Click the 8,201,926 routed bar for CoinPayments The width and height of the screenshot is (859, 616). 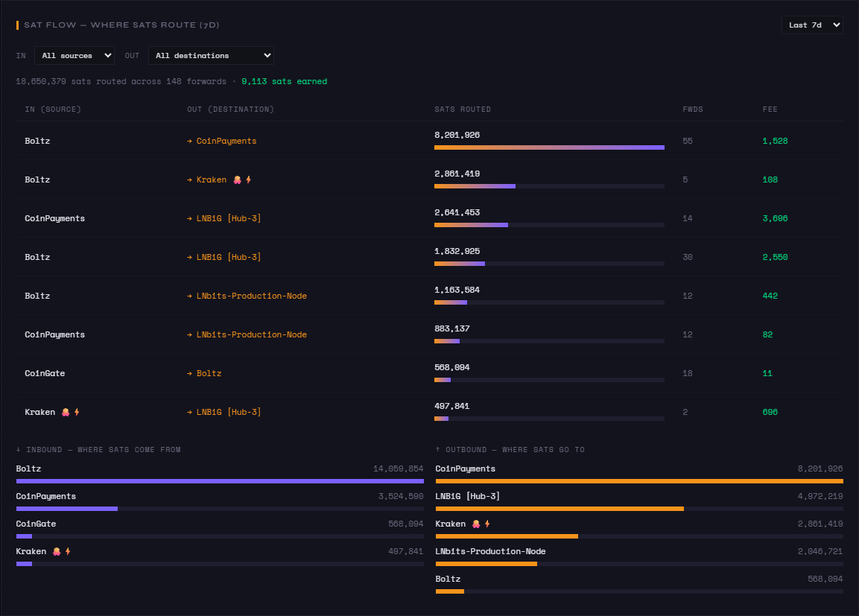[549, 147]
